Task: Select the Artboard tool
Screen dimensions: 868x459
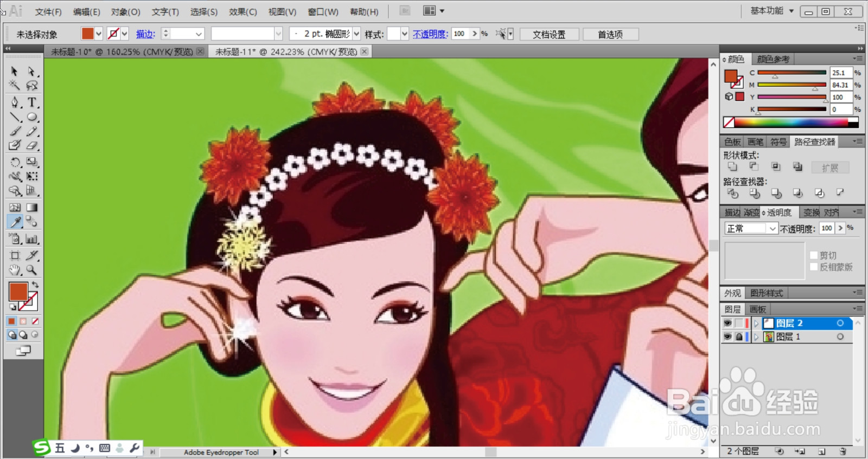Action: [15, 255]
